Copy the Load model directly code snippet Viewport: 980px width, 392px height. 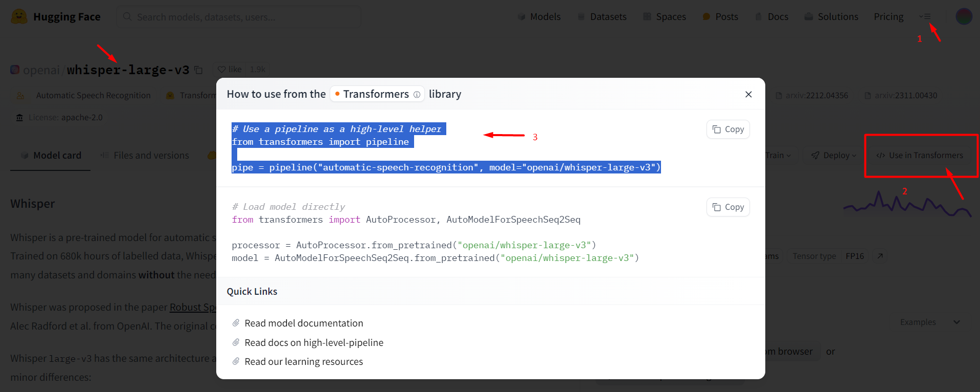(728, 207)
